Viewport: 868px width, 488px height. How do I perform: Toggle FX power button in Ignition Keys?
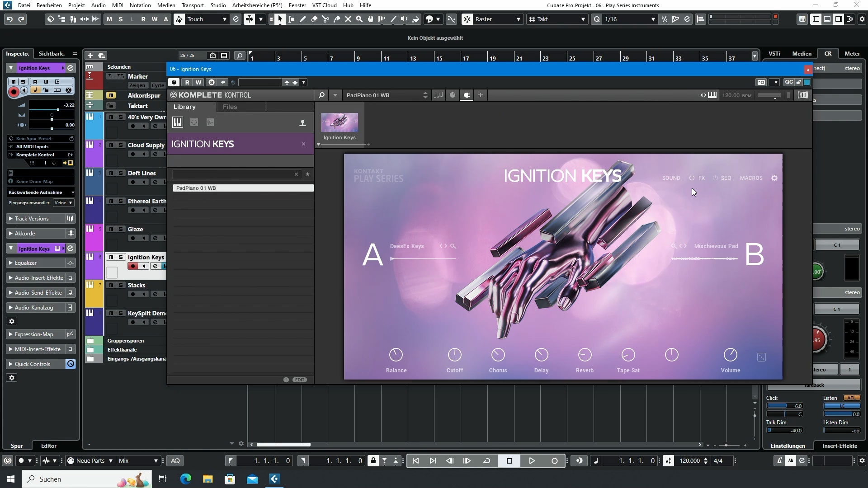pyautogui.click(x=692, y=178)
